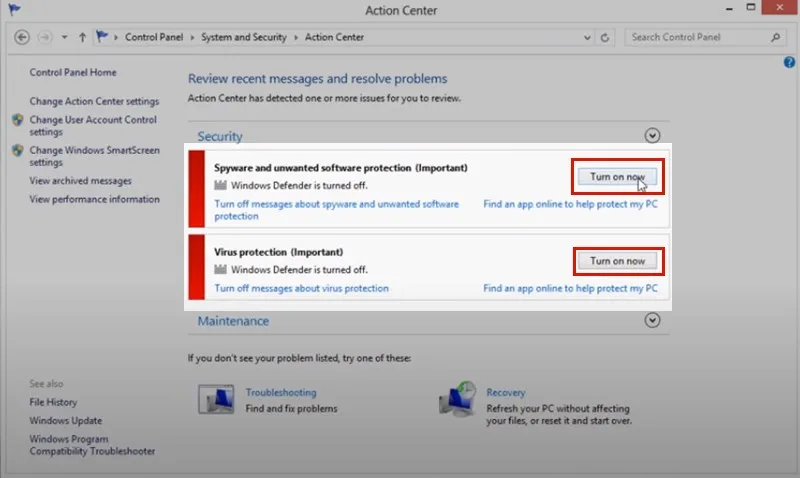Open Control Panel Home
The image size is (800, 478).
click(x=73, y=72)
